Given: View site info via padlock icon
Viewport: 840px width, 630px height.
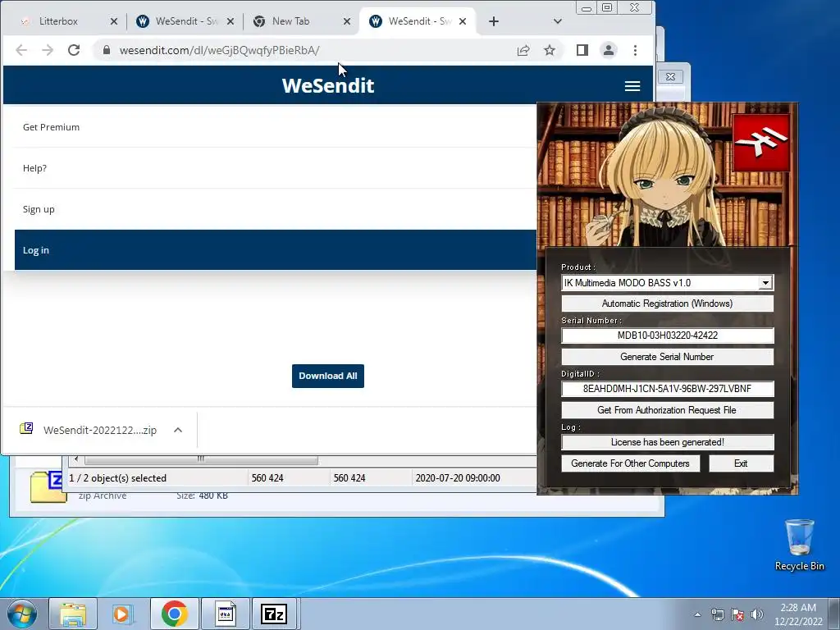Looking at the screenshot, I should pyautogui.click(x=107, y=50).
